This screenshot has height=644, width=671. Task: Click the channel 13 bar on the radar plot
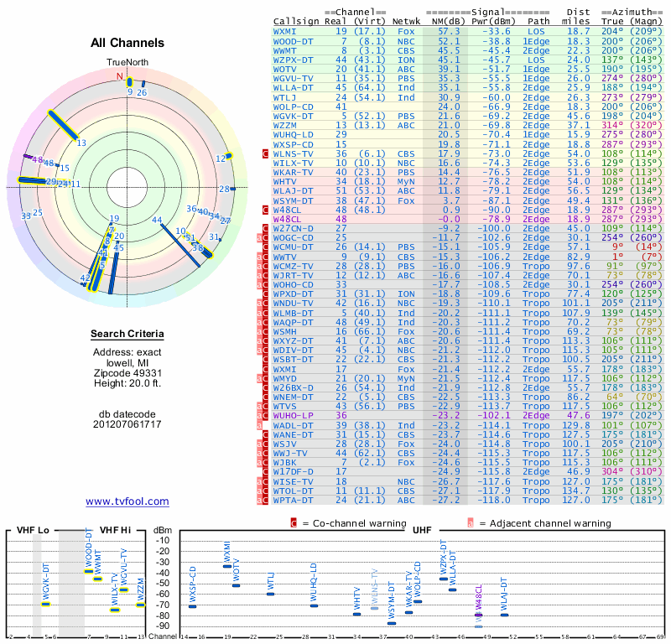pyautogui.click(x=63, y=124)
